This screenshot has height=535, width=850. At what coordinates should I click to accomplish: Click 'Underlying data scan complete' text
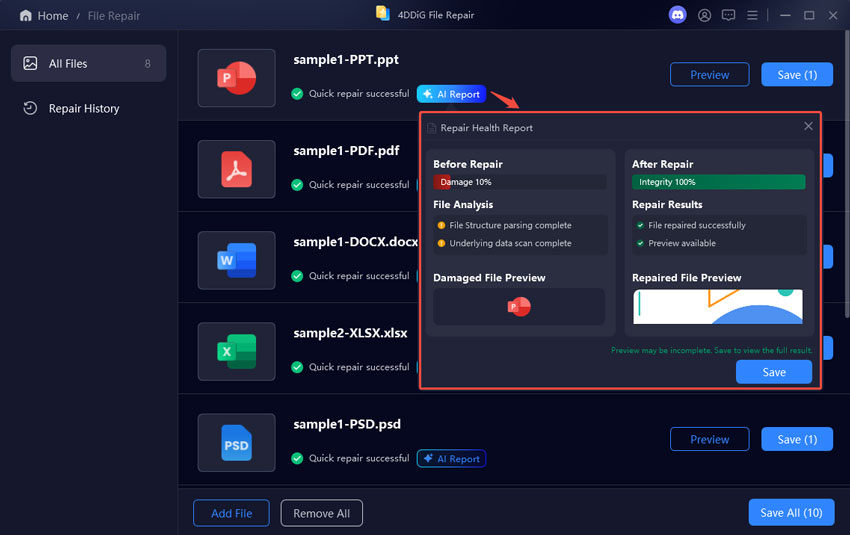point(510,243)
